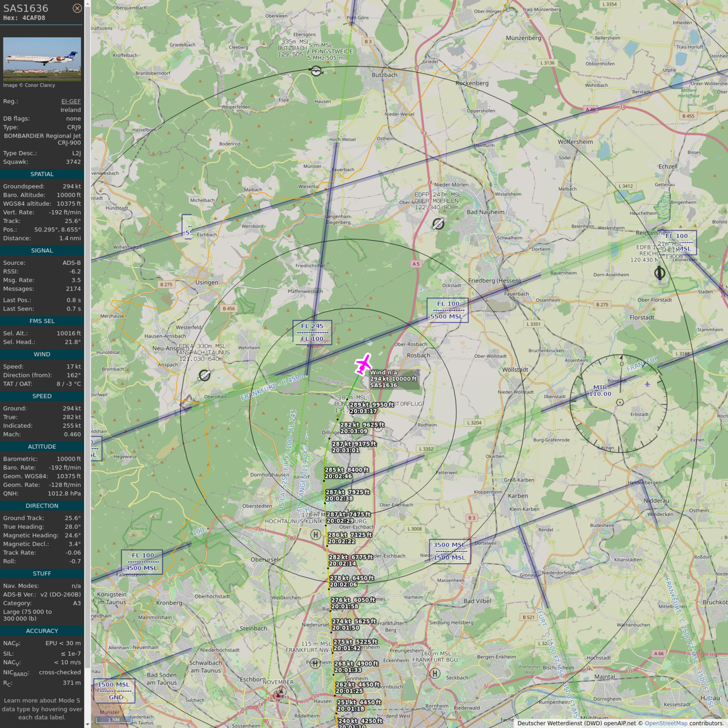Click the sidebar scroll-down arrow
Viewport: 728px width, 728px height.
coord(87,724)
